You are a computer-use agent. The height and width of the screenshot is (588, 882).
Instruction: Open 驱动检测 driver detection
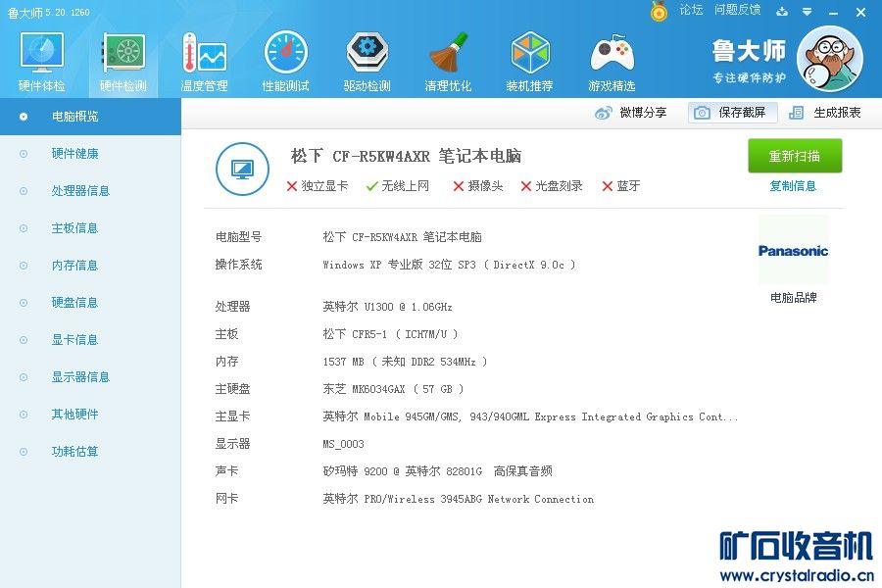click(367, 62)
